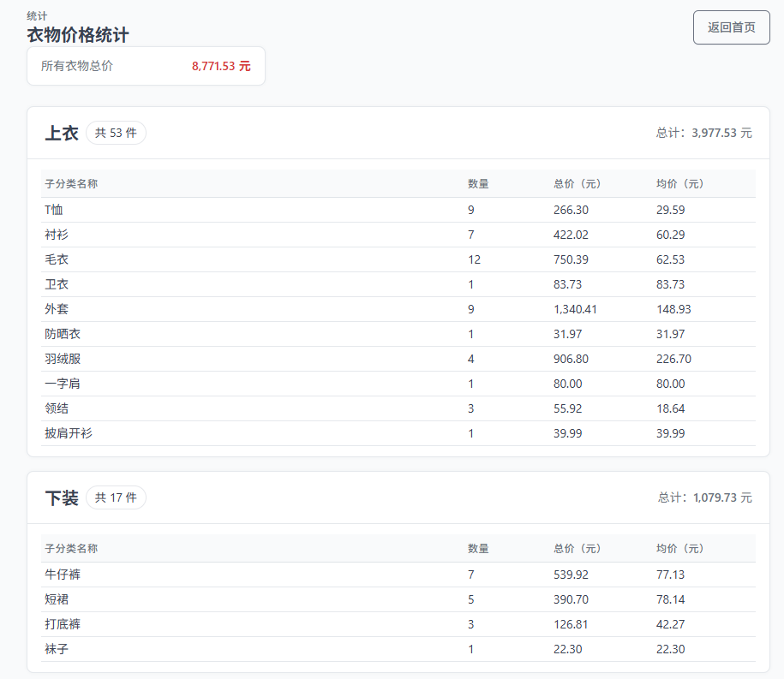Click the 共 17 件 badge beside 下装

coord(116,497)
